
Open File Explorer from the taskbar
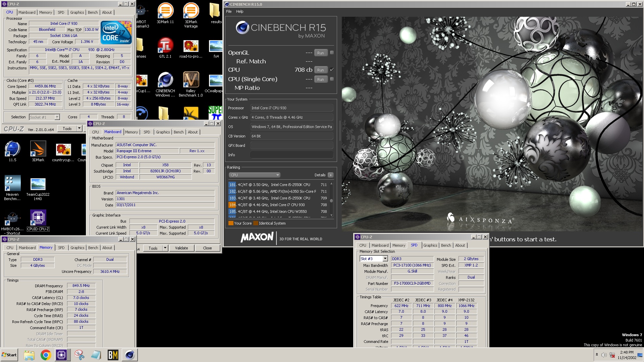[29, 355]
